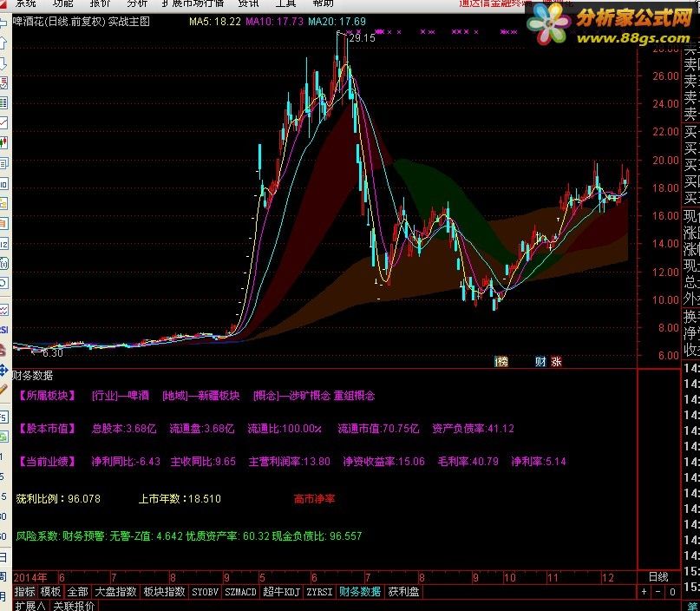Open the 关联报价 tab
700x611 pixels.
coord(74,606)
